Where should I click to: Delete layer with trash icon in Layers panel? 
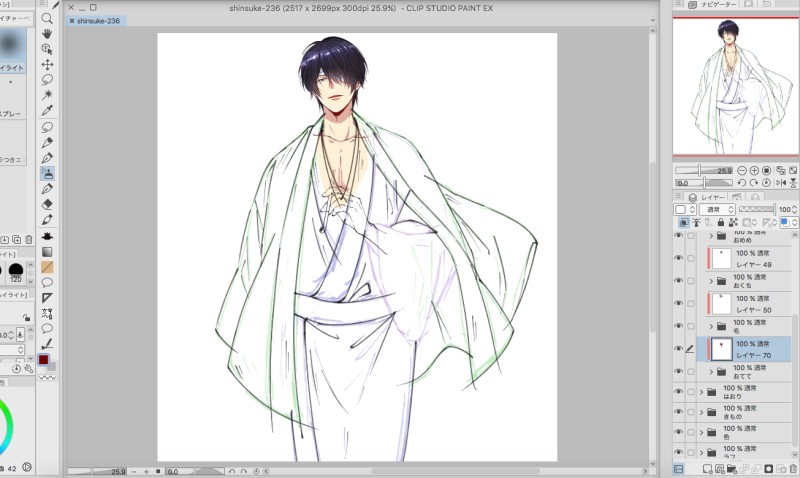pos(793,469)
